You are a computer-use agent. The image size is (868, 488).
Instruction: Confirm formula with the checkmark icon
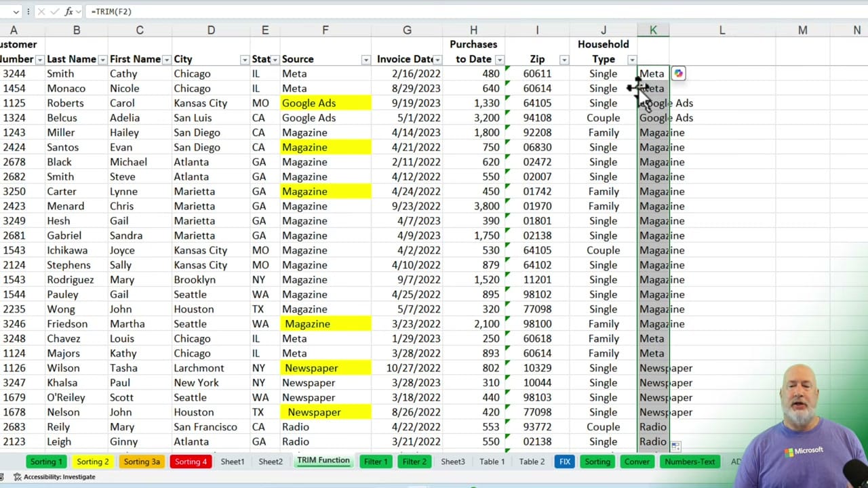(x=54, y=12)
